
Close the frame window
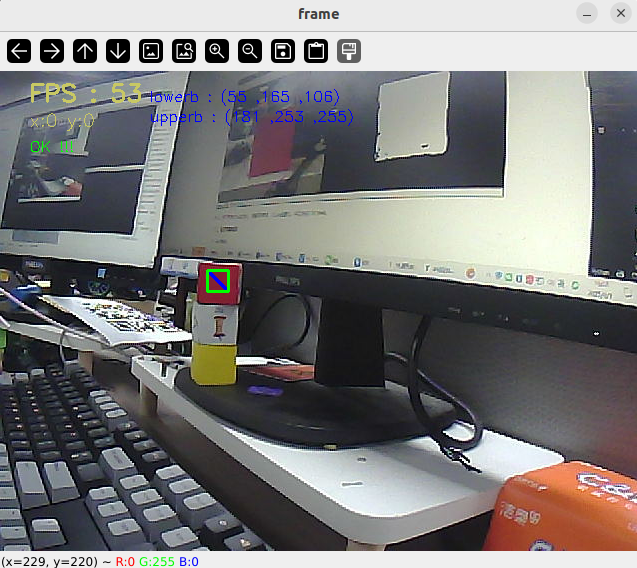pyautogui.click(x=621, y=14)
